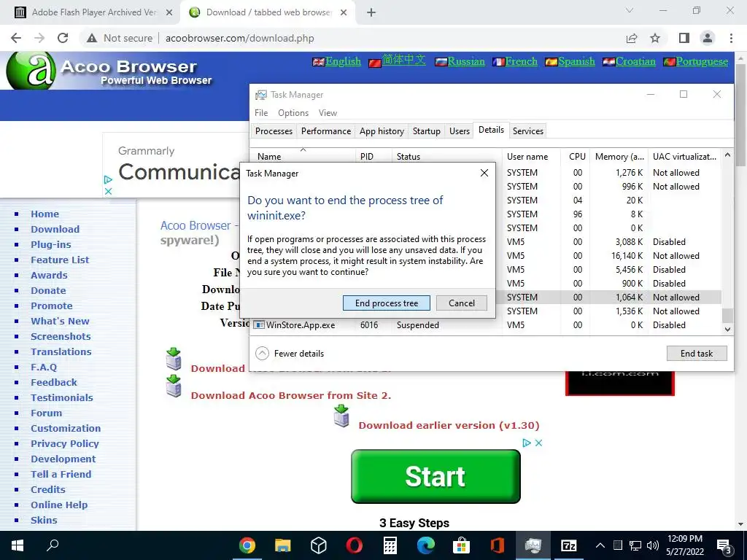This screenshot has width=747, height=560.
Task: Click the Site 2 download icon
Action: 174,386
